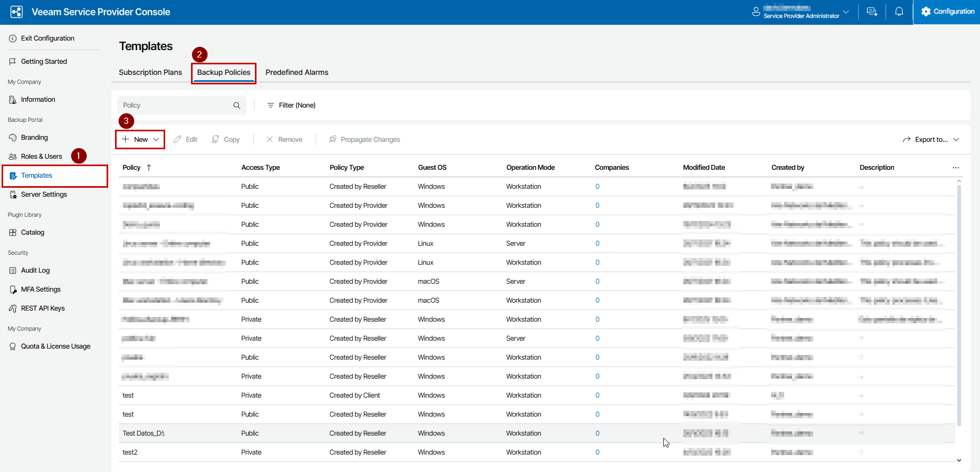
Task: Click the notifications bell icon
Action: tap(899, 12)
